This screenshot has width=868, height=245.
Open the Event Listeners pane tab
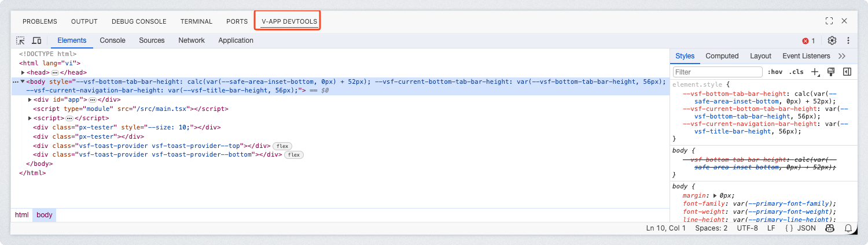coord(806,56)
